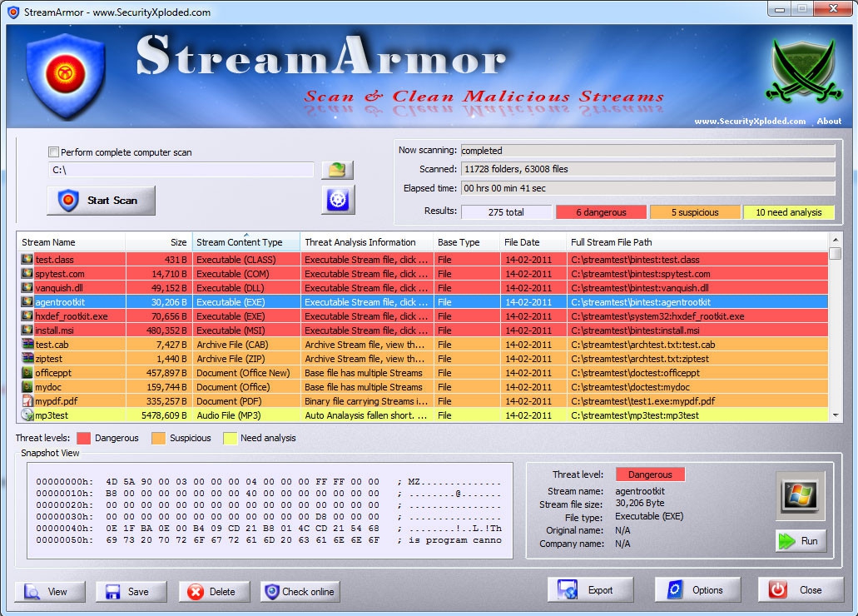Click the red X icon on Delete
858x616 pixels.
[x=196, y=591]
